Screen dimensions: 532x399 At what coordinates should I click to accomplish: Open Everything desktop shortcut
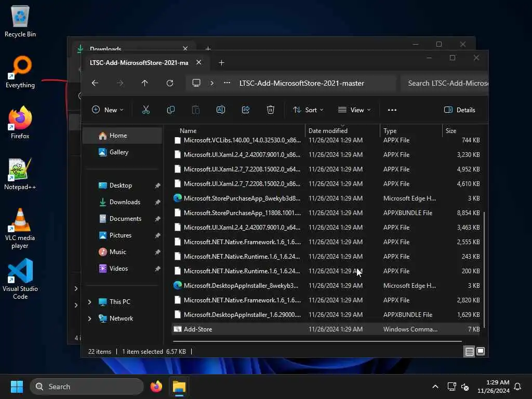(20, 72)
